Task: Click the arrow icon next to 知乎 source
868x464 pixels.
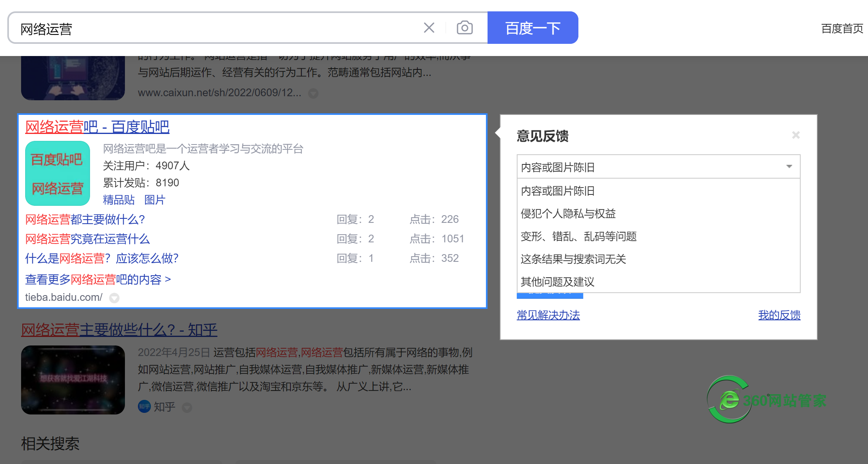Action: [187, 407]
